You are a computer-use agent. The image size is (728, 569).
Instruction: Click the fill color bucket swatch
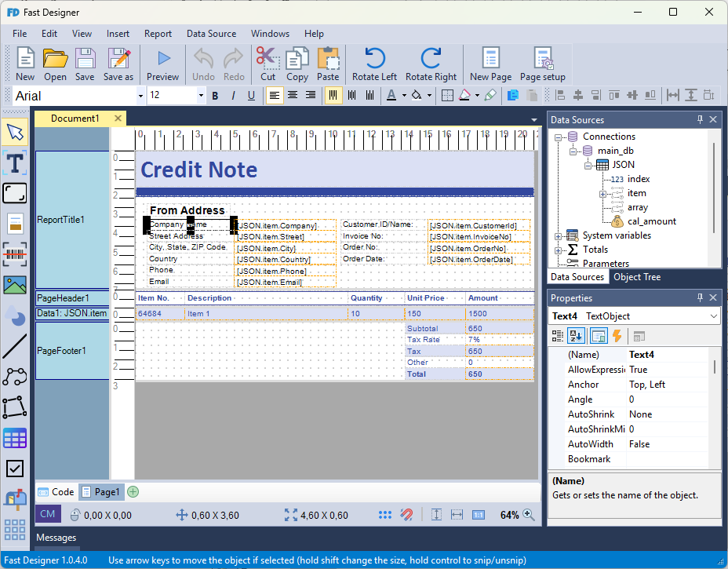pos(417,96)
